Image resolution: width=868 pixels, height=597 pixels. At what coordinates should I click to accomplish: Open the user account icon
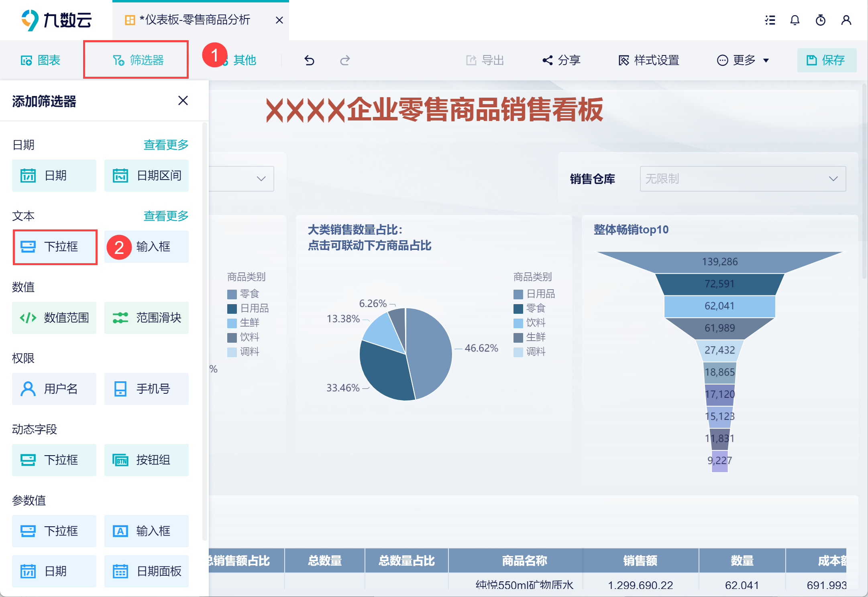click(x=846, y=20)
